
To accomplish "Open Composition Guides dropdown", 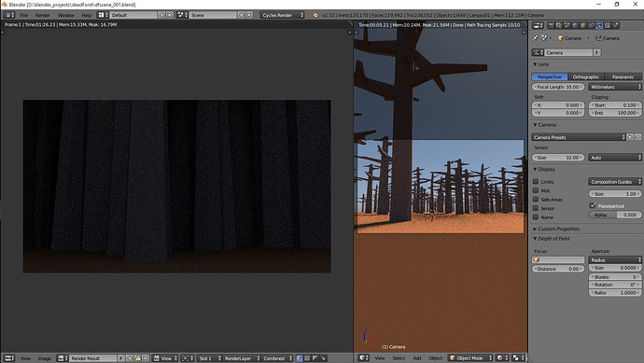I will pyautogui.click(x=615, y=181).
